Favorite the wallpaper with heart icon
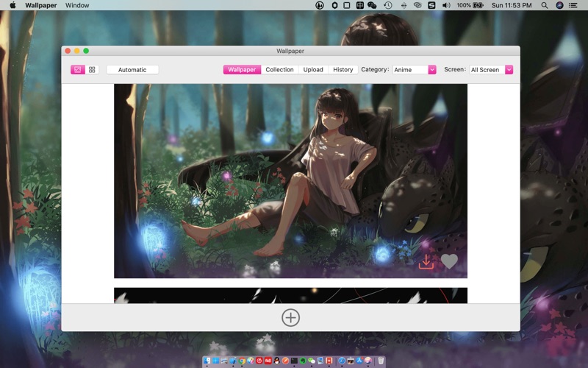The height and width of the screenshot is (368, 588). (x=449, y=261)
